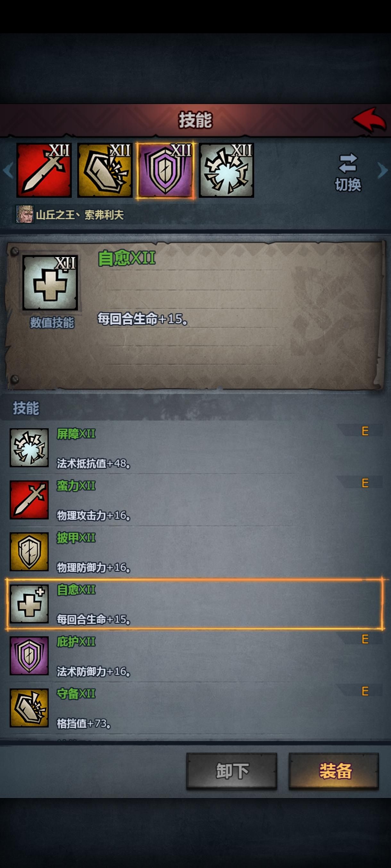This screenshot has width=391, height=868.
Task: Show next skill slots with right chevron
Action: point(383,170)
